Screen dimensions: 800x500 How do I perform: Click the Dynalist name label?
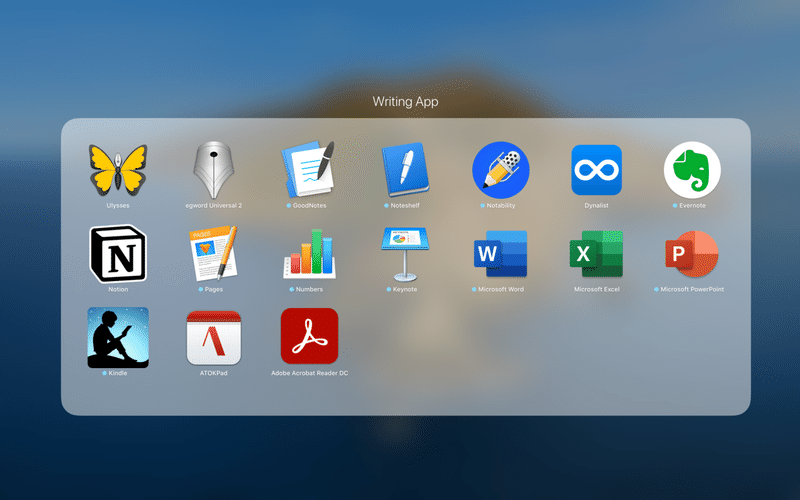596,206
